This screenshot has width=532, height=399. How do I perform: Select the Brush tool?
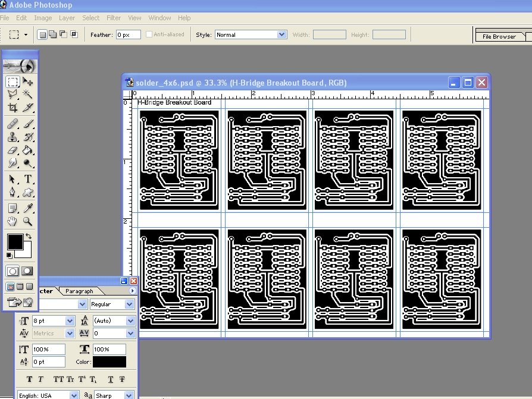pyautogui.click(x=28, y=124)
